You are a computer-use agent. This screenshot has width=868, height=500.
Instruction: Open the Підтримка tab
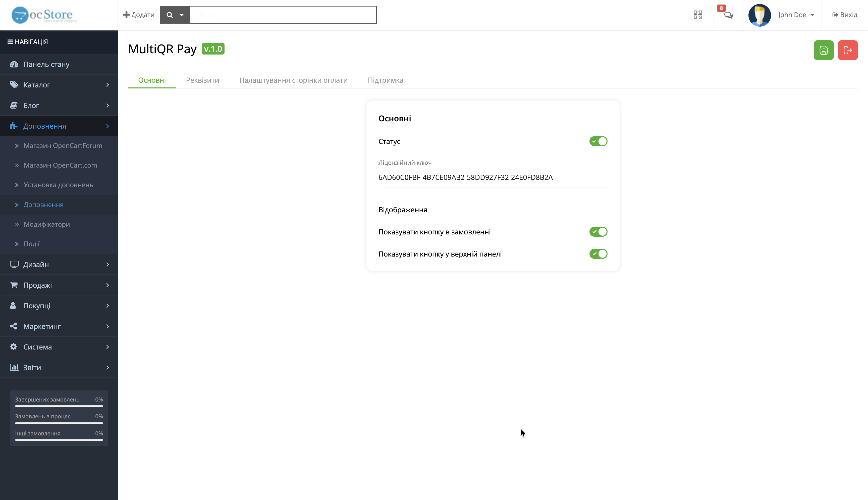click(386, 80)
